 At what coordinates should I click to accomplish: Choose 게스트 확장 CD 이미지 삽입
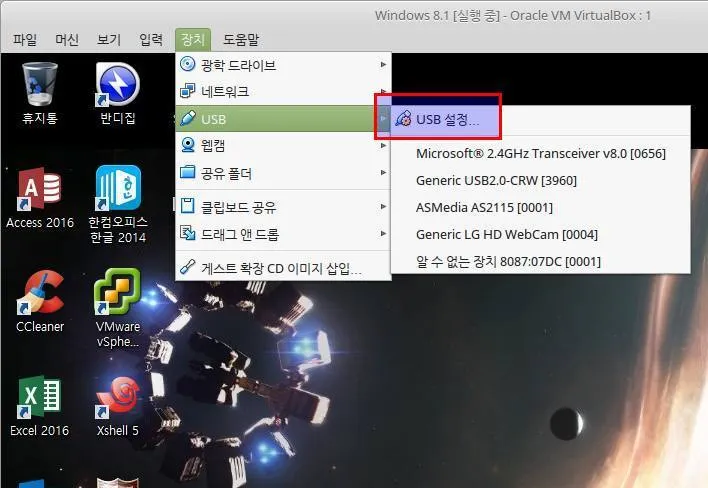283,268
